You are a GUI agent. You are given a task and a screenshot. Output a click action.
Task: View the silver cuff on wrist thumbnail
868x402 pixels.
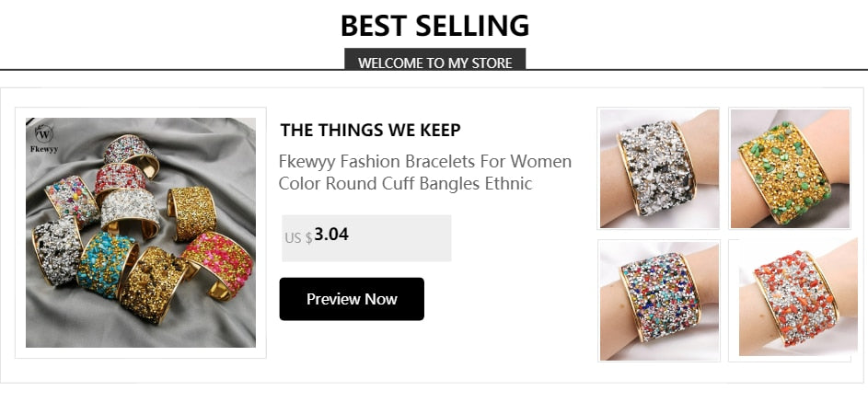(x=659, y=168)
